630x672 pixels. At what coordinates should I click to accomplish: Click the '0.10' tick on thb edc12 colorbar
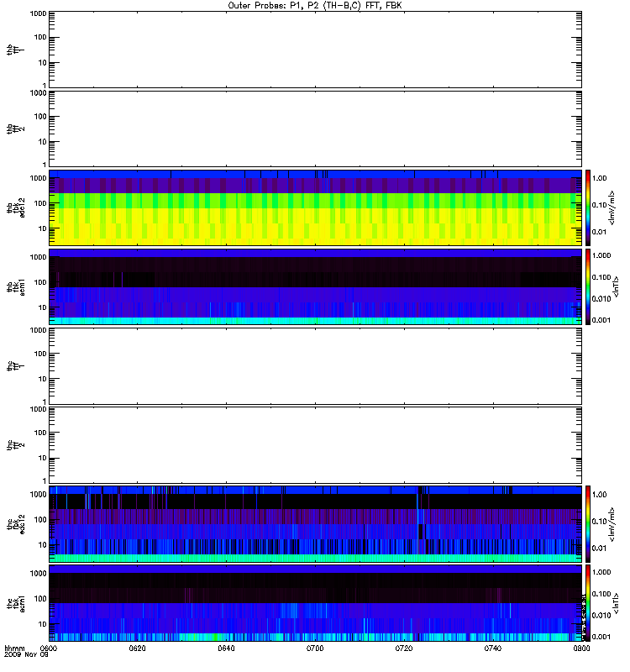(599, 205)
